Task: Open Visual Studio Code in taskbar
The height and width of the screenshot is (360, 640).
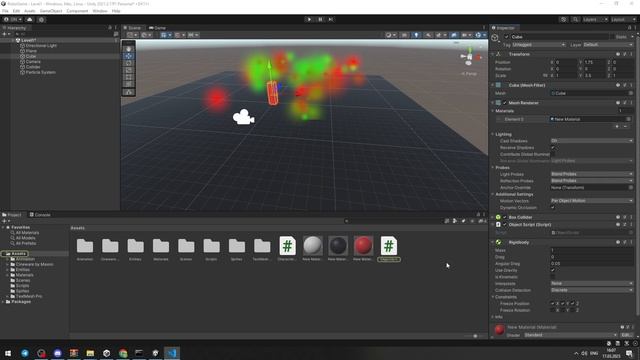Action: coord(172,353)
